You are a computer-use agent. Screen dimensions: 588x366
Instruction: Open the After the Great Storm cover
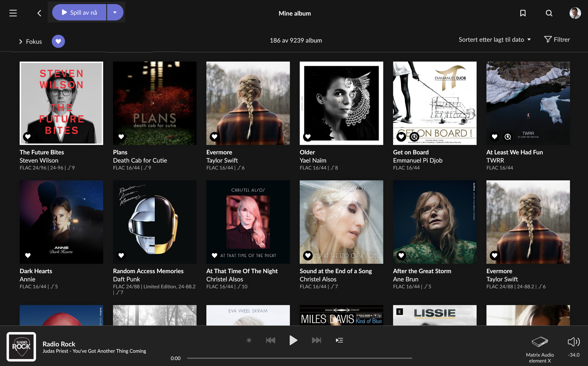(x=435, y=222)
